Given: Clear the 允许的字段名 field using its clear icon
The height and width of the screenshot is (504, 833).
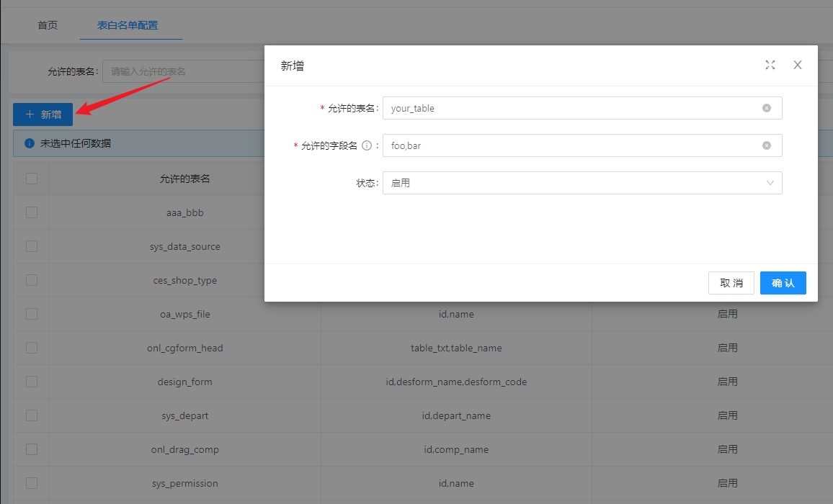Looking at the screenshot, I should 767,145.
